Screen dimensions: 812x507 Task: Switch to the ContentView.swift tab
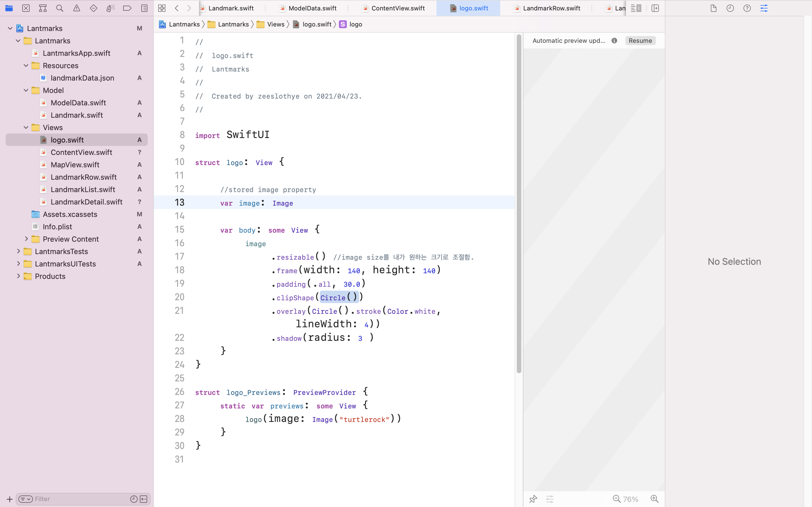coord(398,8)
